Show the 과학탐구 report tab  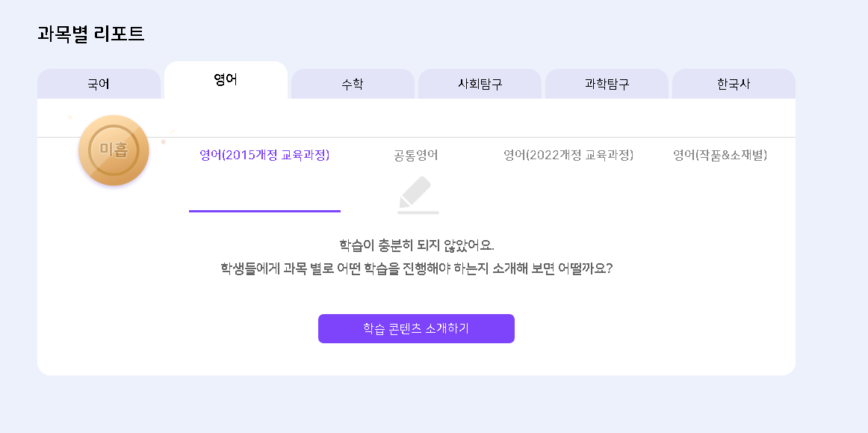point(607,84)
